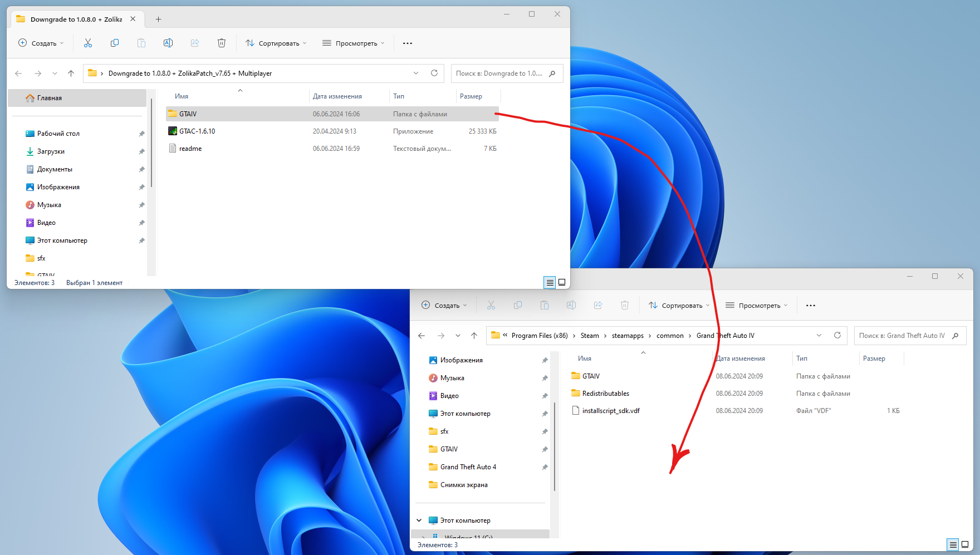Screen dimensions: 980x555
Task: Open Сортировать dropdown in the top window
Action: (x=276, y=43)
